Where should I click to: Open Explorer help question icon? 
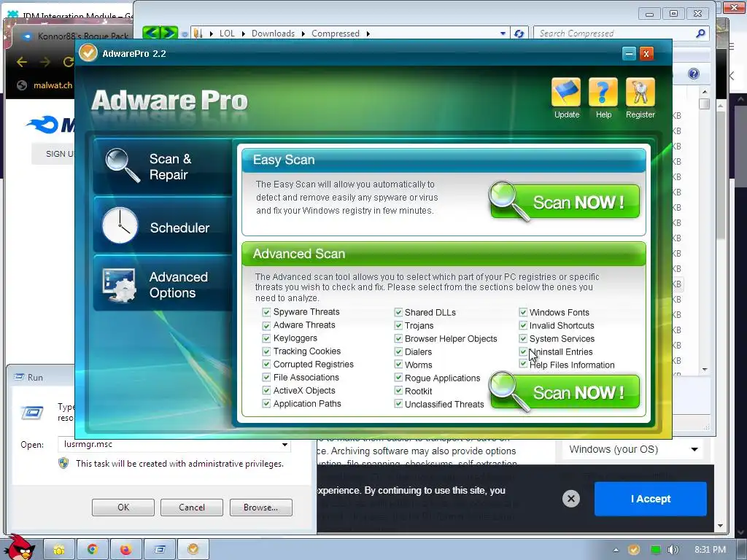click(694, 74)
